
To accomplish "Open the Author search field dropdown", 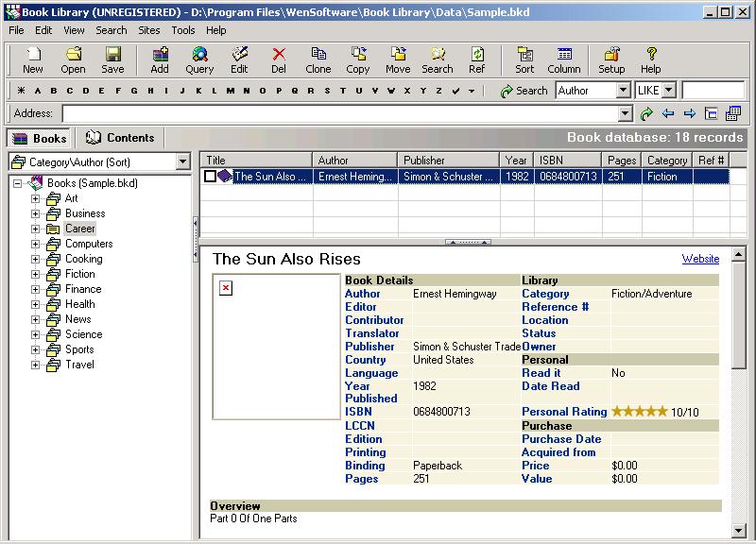I will pos(623,91).
